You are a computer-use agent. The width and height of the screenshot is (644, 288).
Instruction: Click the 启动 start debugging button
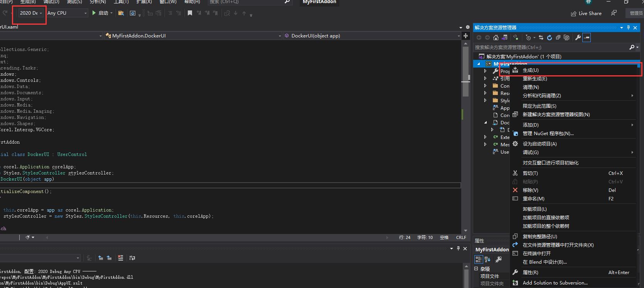[100, 13]
